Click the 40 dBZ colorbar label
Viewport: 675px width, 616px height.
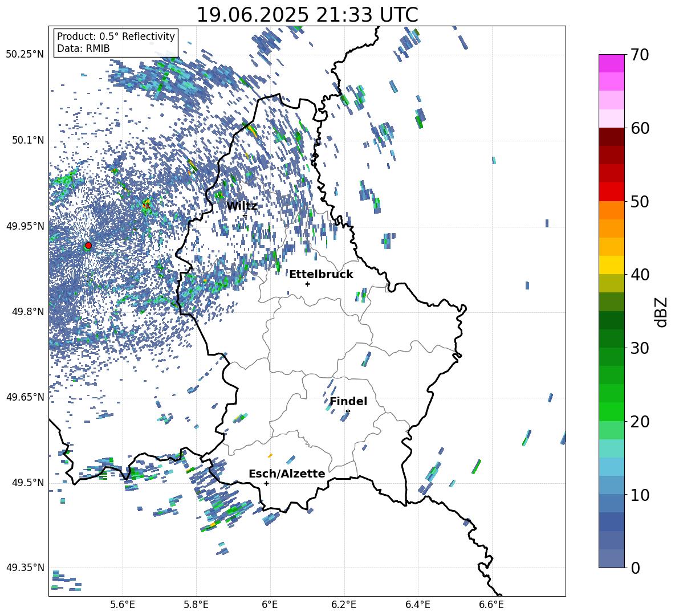pyautogui.click(x=640, y=275)
